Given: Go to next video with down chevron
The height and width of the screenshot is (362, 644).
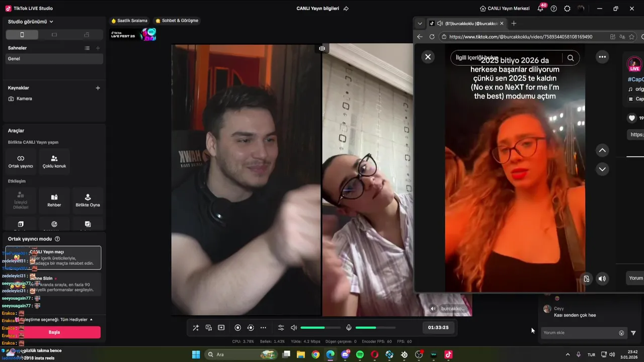Looking at the screenshot, I should click(602, 169).
